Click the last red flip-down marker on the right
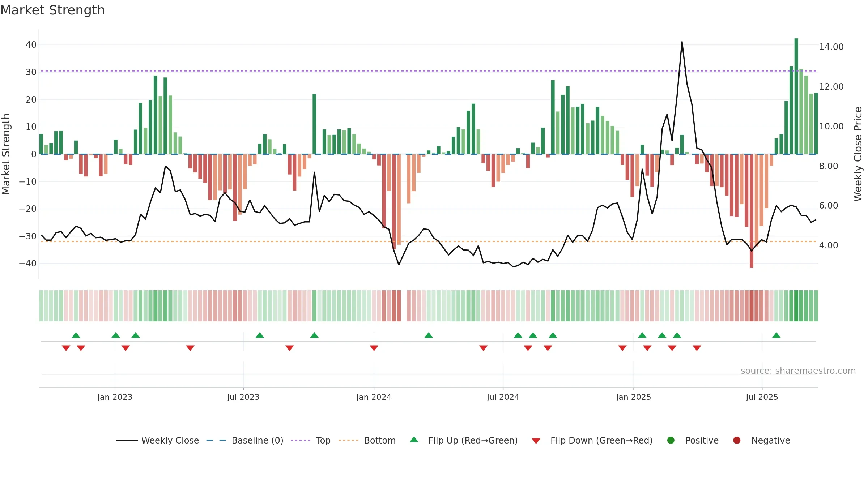This screenshot has height=488, width=868. click(697, 348)
